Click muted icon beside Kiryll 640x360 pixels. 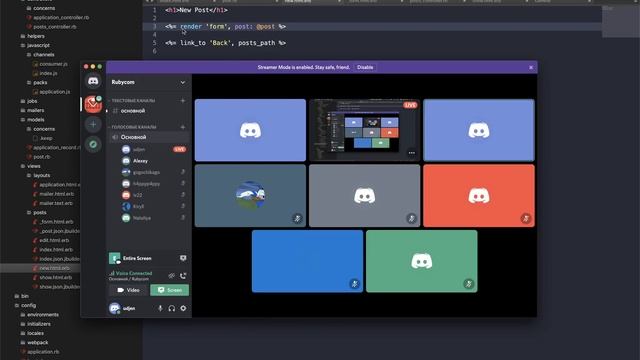(183, 206)
